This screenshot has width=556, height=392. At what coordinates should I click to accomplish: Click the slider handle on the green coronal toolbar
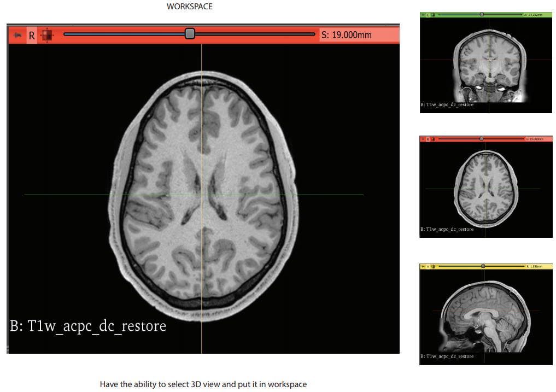482,14
